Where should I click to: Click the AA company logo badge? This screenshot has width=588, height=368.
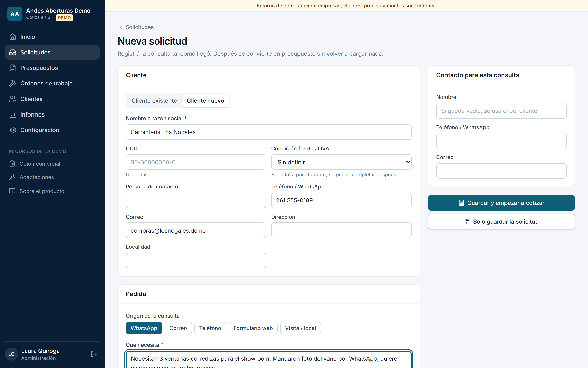(14, 14)
